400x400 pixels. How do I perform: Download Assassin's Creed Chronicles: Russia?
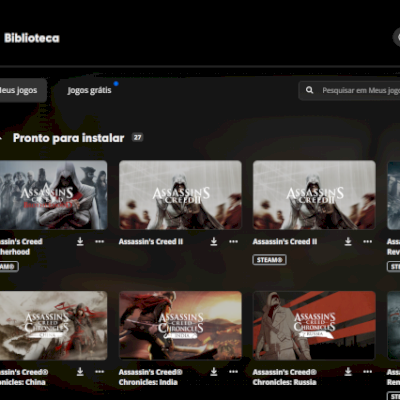point(348,371)
